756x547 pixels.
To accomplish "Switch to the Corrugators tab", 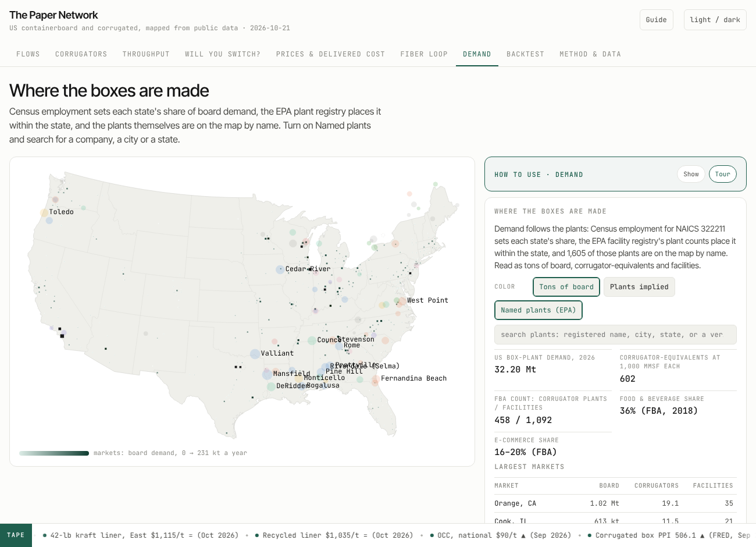I will point(81,54).
